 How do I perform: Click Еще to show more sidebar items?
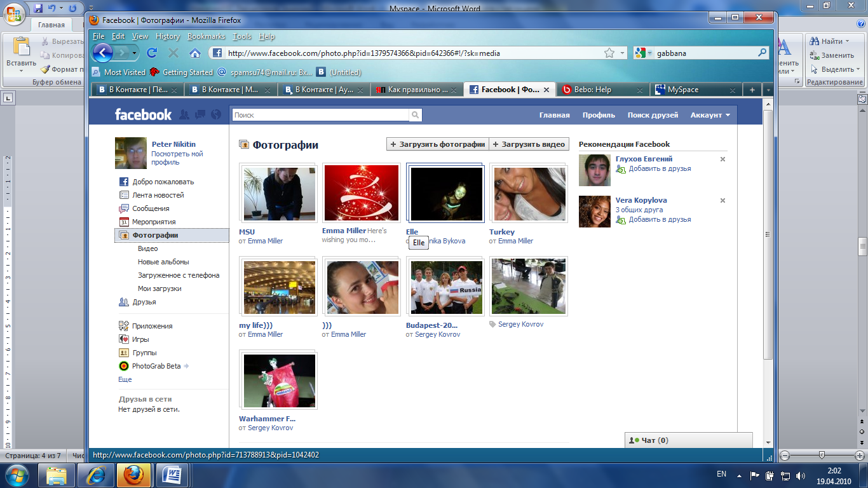point(125,379)
